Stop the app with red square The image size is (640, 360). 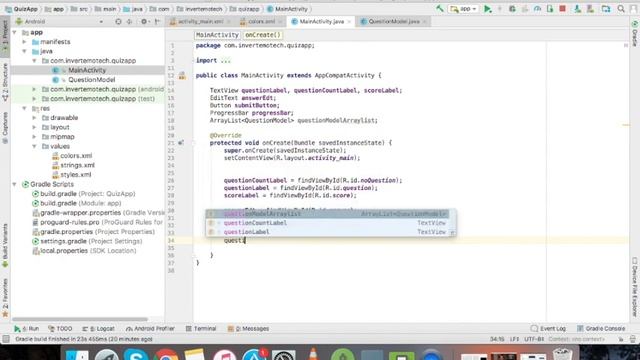pyautogui.click(x=562, y=9)
